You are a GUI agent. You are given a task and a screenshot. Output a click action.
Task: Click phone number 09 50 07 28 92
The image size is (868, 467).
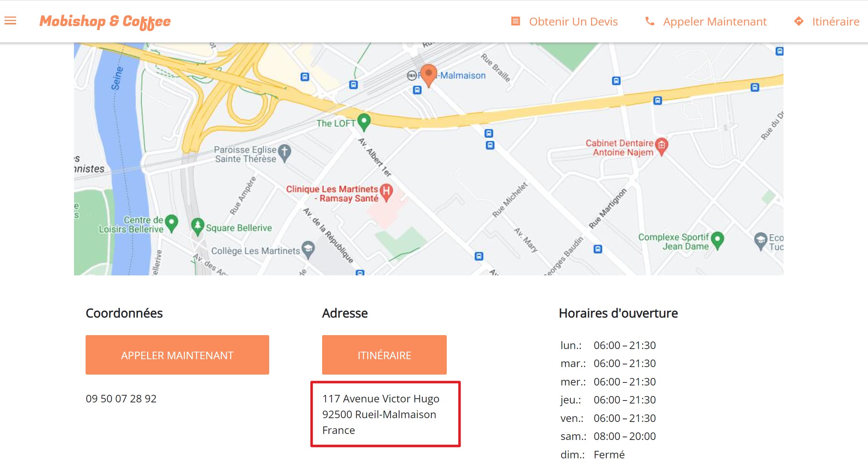(121, 398)
